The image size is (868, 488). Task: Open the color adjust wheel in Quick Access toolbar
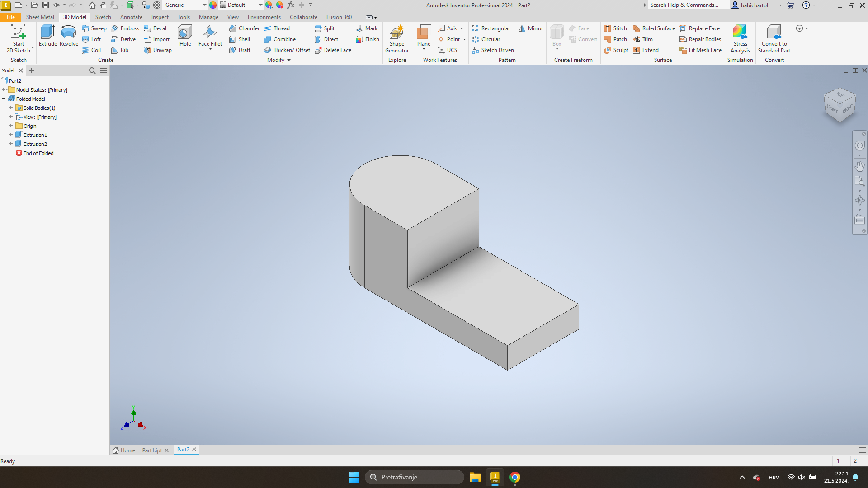[213, 5]
